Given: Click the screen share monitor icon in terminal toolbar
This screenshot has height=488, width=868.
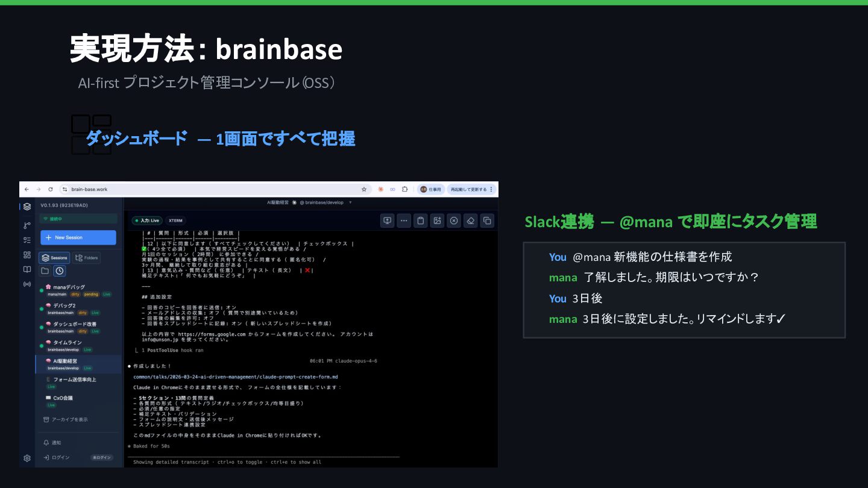Looking at the screenshot, I should (x=387, y=221).
